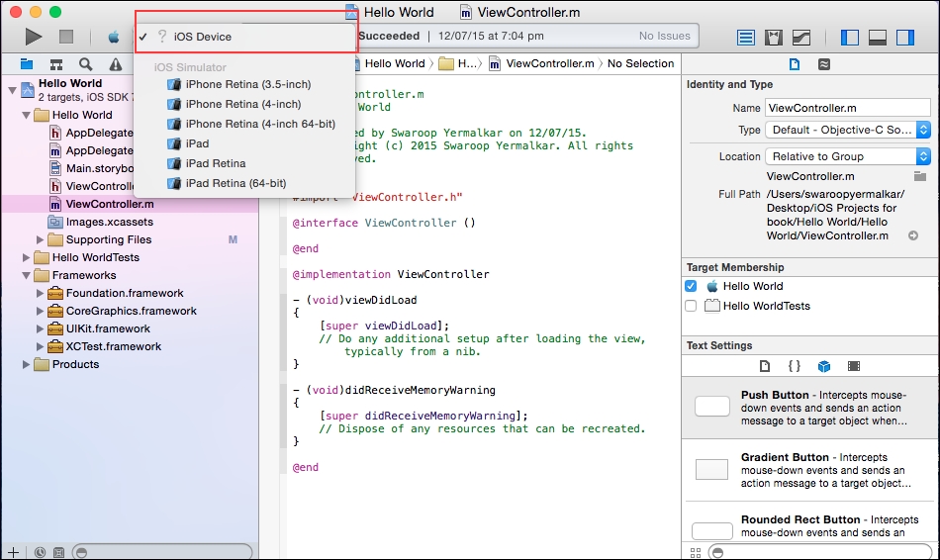Switch to the Version editor
This screenshot has width=940, height=560.
(x=801, y=38)
